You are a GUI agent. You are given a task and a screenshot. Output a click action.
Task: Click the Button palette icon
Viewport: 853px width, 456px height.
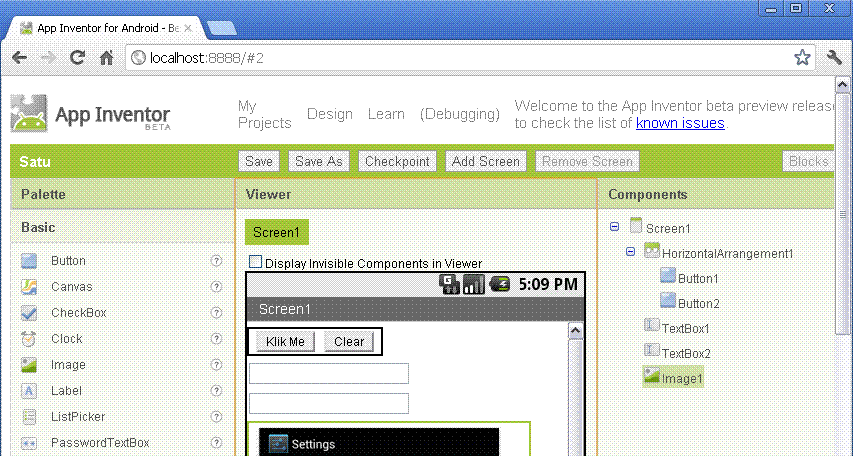coord(29,261)
